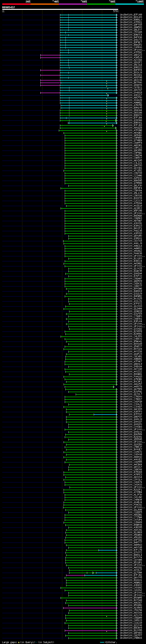This screenshot has height=644, width=146.
Task: Click the cyan alignment bar of UniRef100_Q0E217
Action: tap(84, 95)
